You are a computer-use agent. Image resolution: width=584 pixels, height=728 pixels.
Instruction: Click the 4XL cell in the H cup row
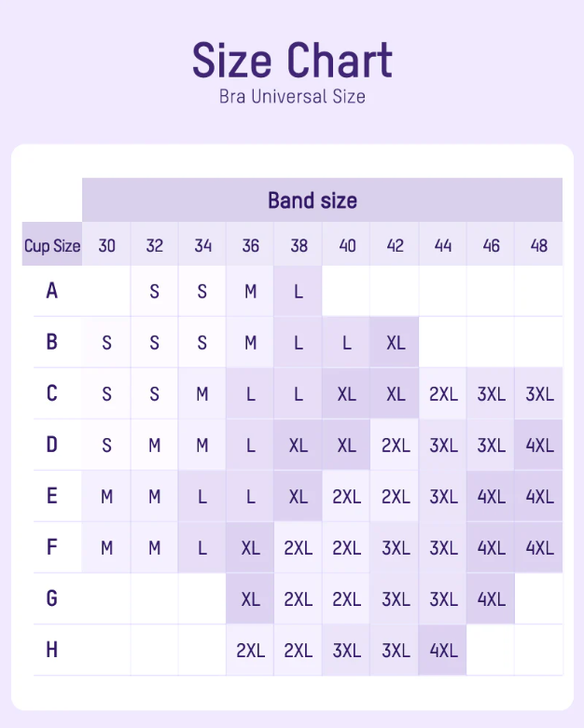(443, 650)
